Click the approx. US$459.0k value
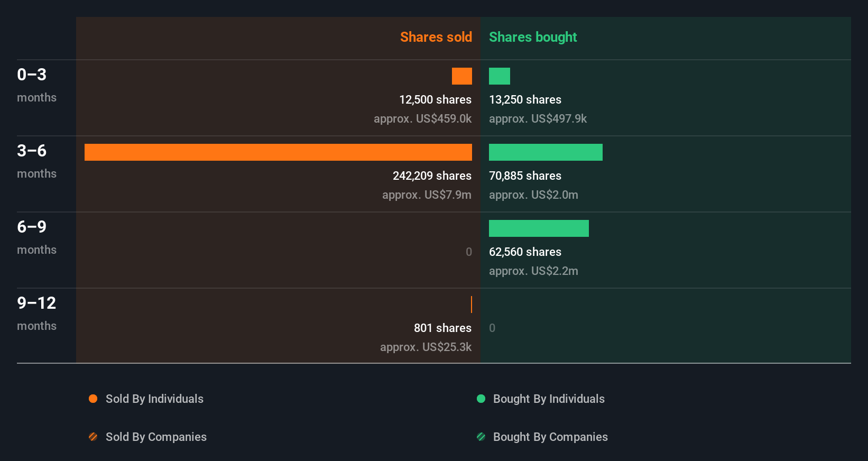The width and height of the screenshot is (868, 461). [422, 118]
